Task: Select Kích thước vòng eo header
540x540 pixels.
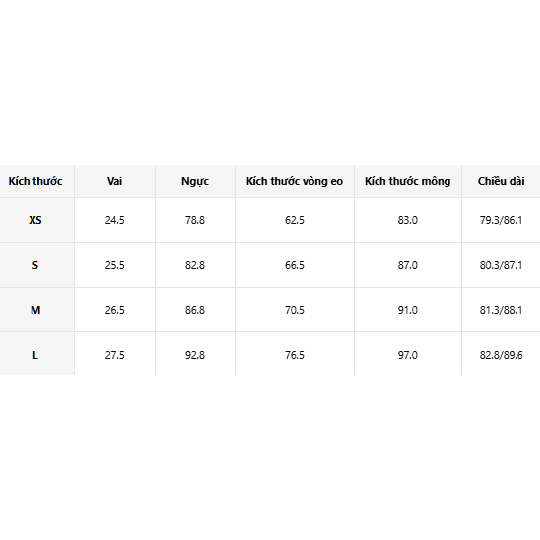Action: [294, 181]
